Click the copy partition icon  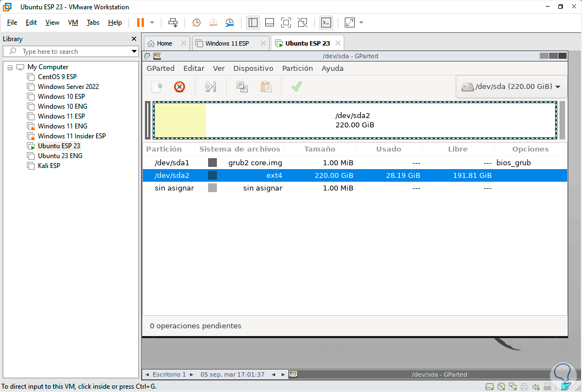tap(242, 87)
